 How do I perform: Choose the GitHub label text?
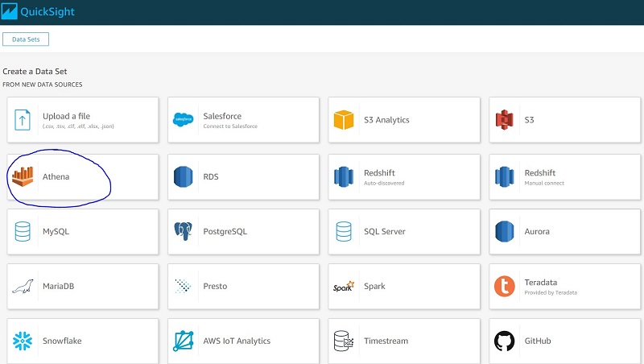[538, 341]
